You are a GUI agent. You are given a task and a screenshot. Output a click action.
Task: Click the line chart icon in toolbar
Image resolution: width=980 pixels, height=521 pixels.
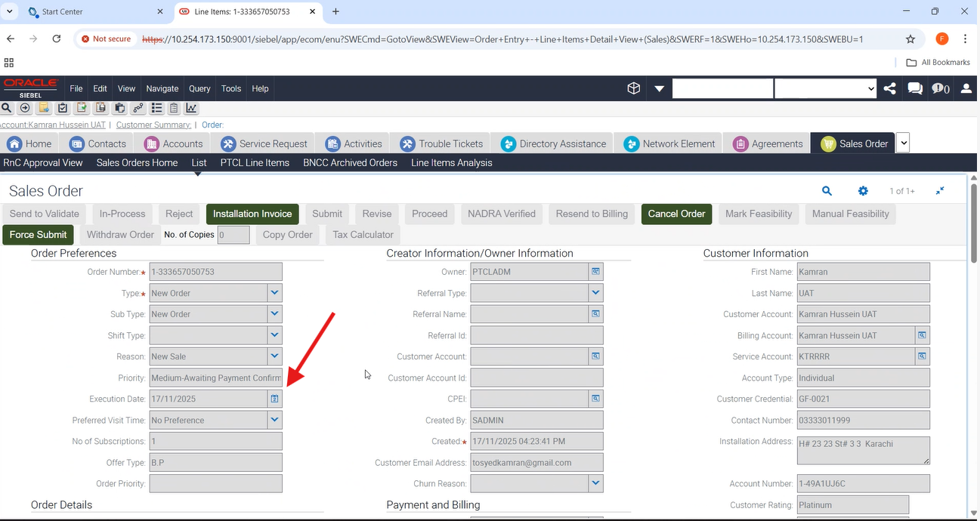(x=192, y=108)
